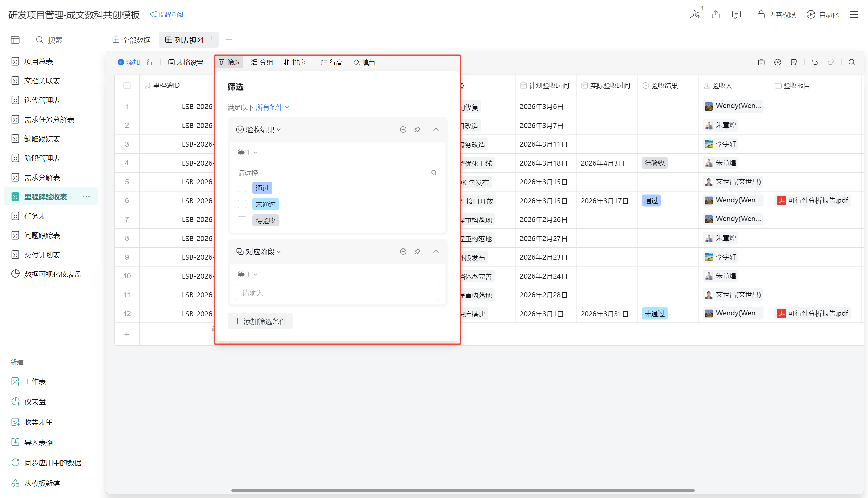Screen dimensions: 868x498
Task: Click the 添加筛选条件 button
Action: tap(260, 321)
